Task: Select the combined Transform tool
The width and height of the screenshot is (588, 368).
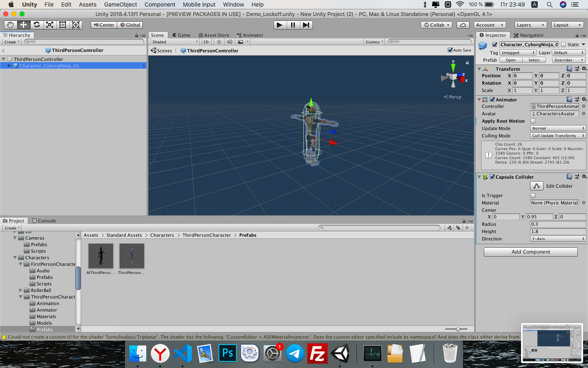Action: point(76,25)
